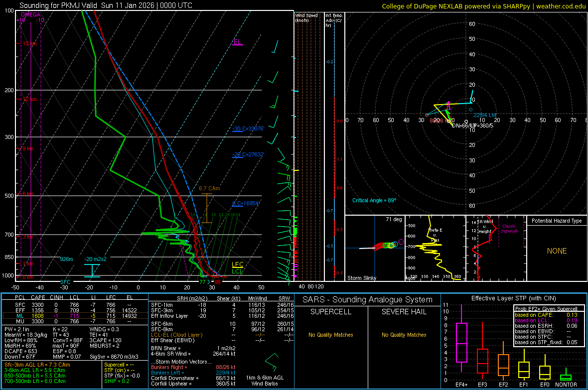Screen dimensions: 588x390
Task: Click the 'SR Wind v. Height' label
Action: click(x=485, y=227)
